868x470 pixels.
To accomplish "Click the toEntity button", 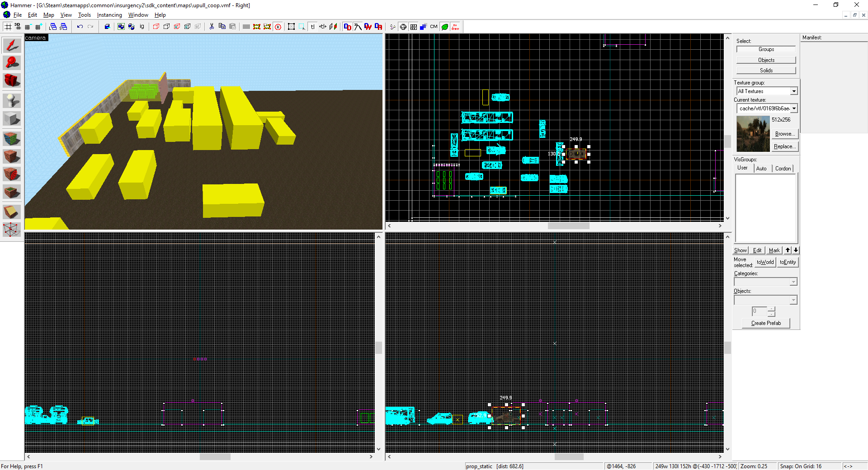I will tap(788, 262).
